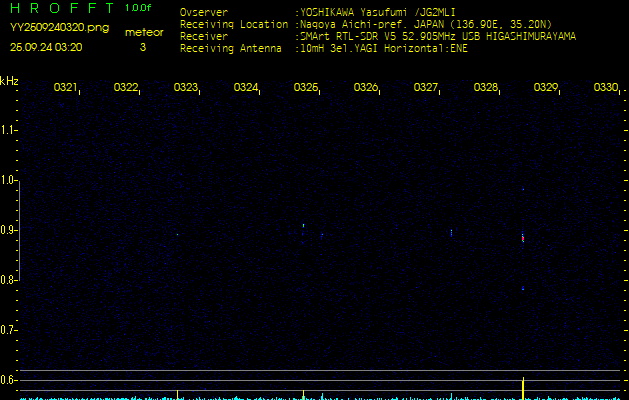Screen dimensions: 629x400
Task: Click the faint echo just after 0327
Action: (451, 233)
